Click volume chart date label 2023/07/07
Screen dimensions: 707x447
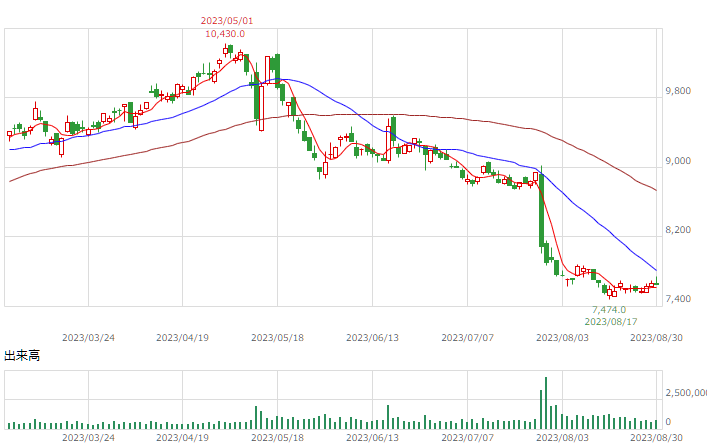point(468,438)
